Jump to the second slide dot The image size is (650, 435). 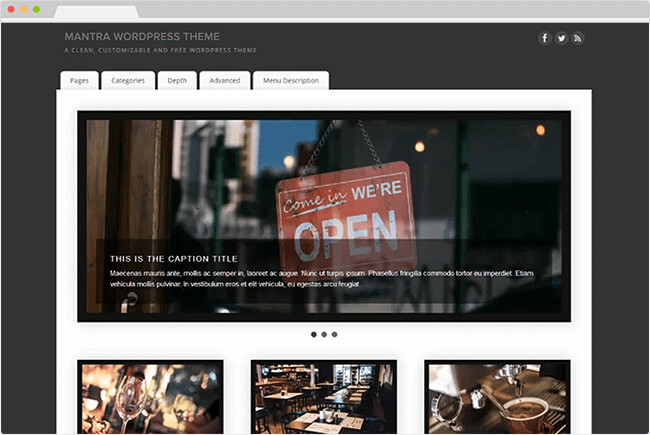coord(324,334)
